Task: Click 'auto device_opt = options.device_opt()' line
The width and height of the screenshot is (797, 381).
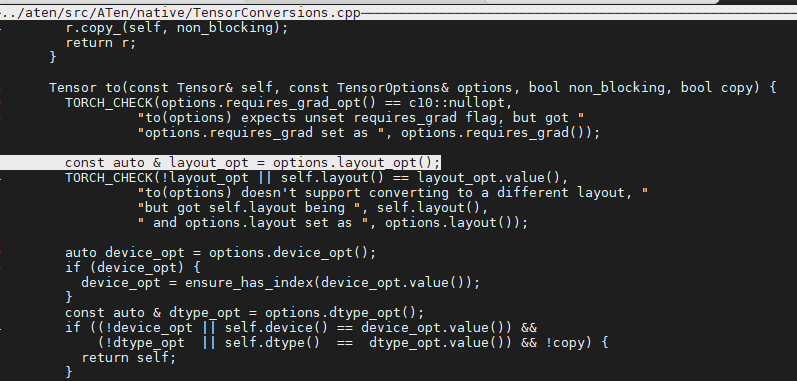Action: tap(221, 252)
